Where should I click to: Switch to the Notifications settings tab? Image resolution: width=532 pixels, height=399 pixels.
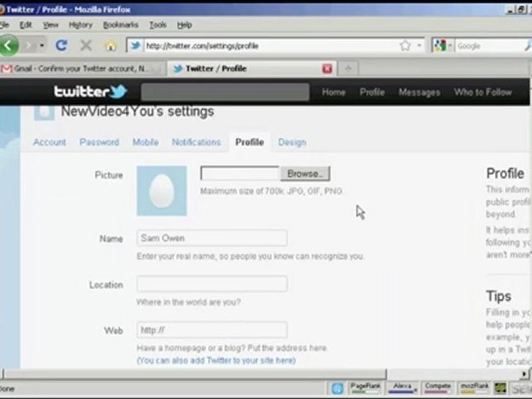click(x=196, y=142)
